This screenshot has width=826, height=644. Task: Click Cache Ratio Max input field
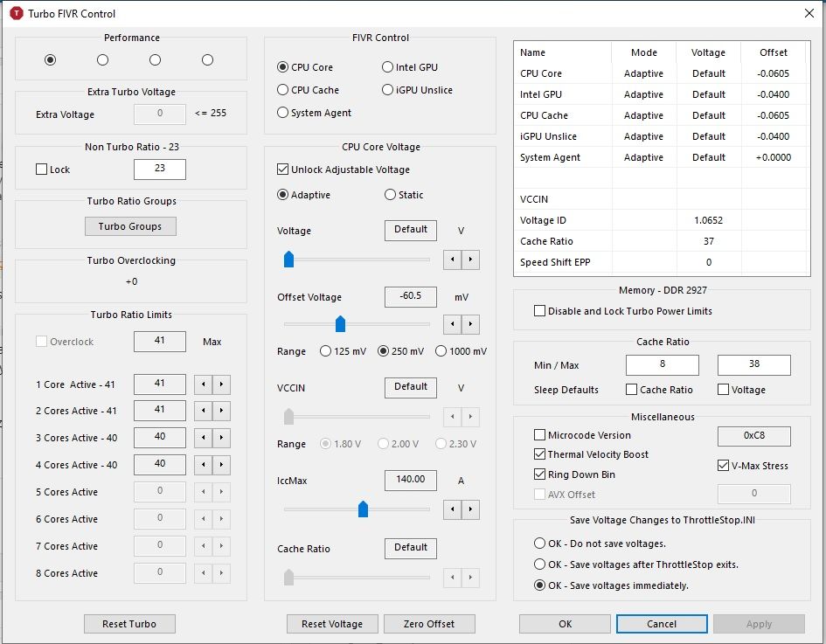753,365
